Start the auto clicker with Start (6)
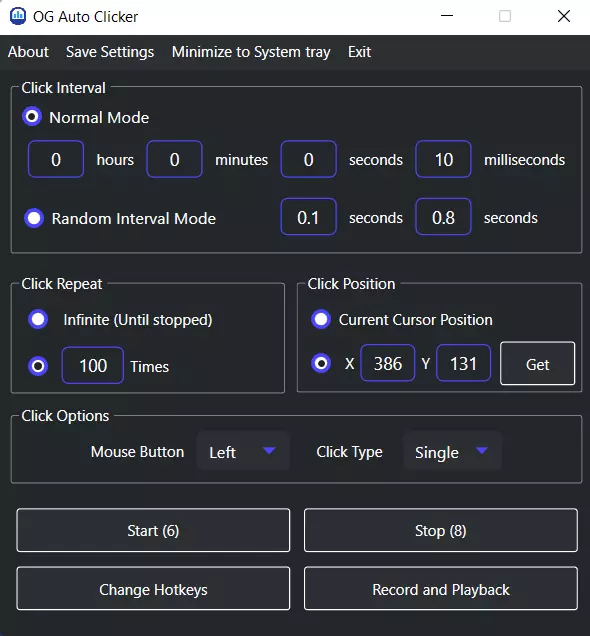This screenshot has width=590, height=636. tap(153, 530)
